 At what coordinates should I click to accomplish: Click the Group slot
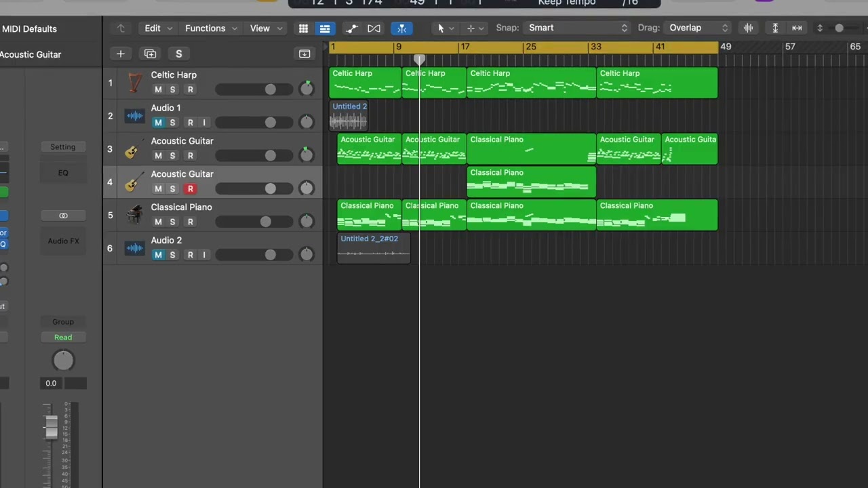point(63,322)
